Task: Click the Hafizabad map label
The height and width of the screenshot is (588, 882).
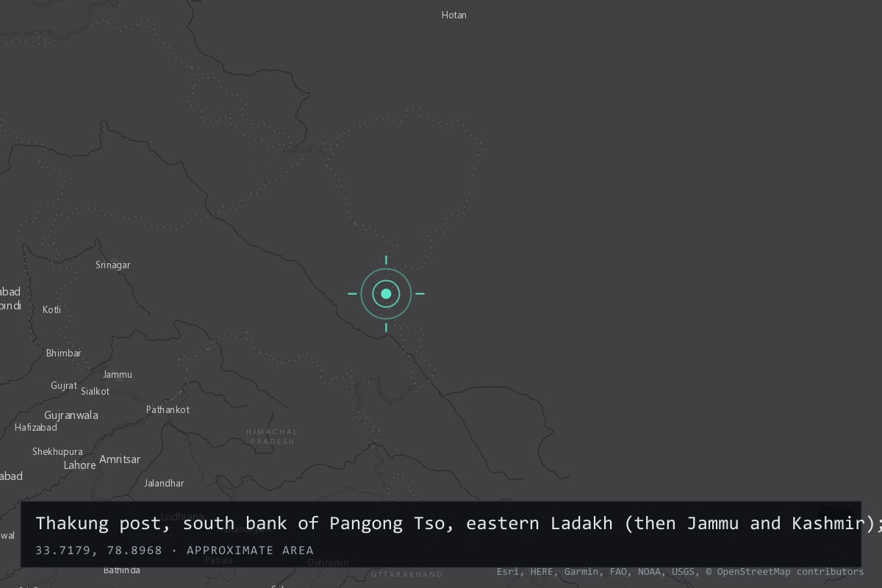Action: coord(35,427)
